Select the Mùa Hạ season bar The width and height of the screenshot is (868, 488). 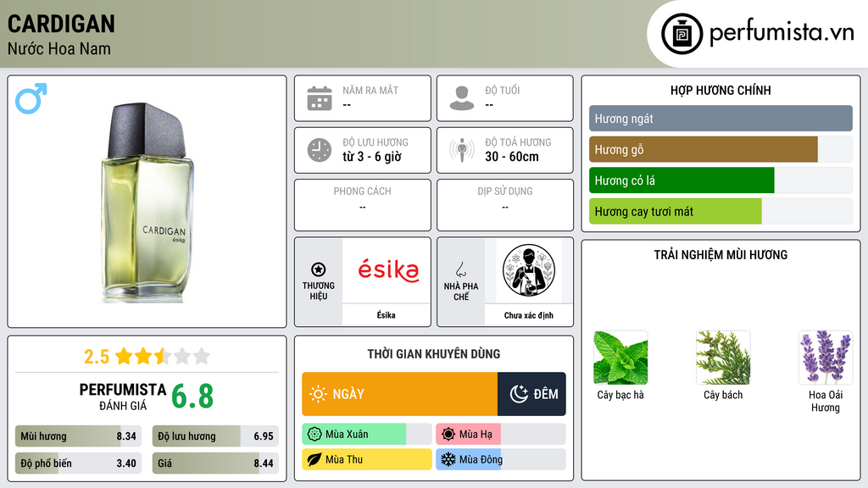click(x=501, y=435)
